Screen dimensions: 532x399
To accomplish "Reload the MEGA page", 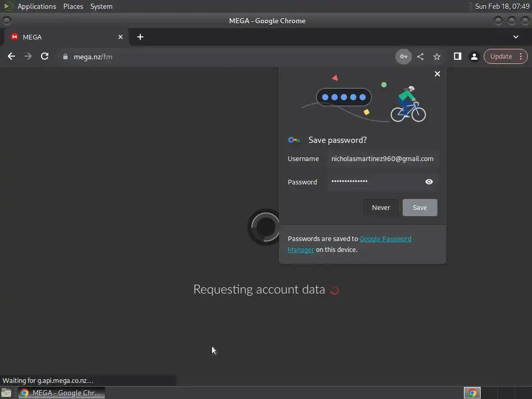I will pyautogui.click(x=45, y=56).
